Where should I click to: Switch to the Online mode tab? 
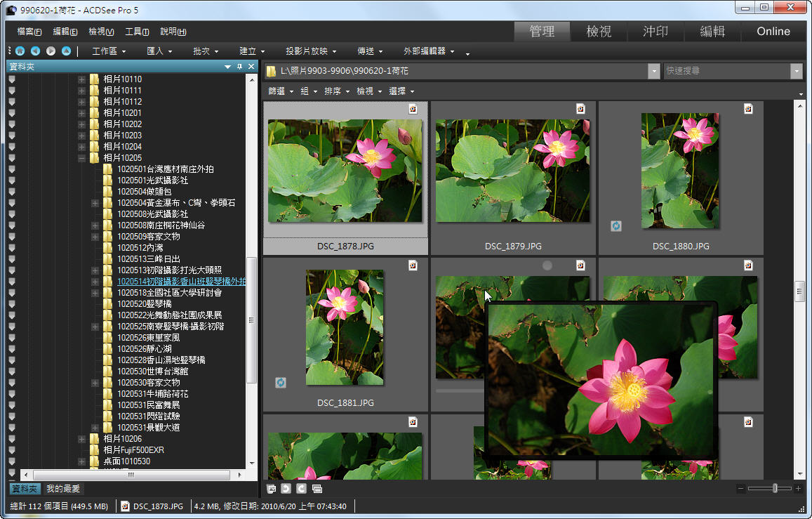[x=773, y=32]
